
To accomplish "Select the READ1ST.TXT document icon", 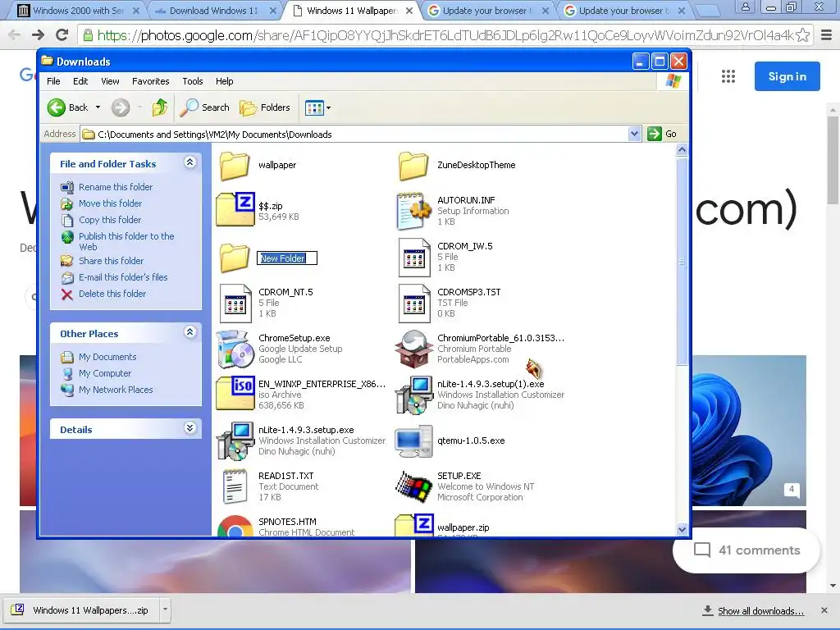I will [235, 486].
